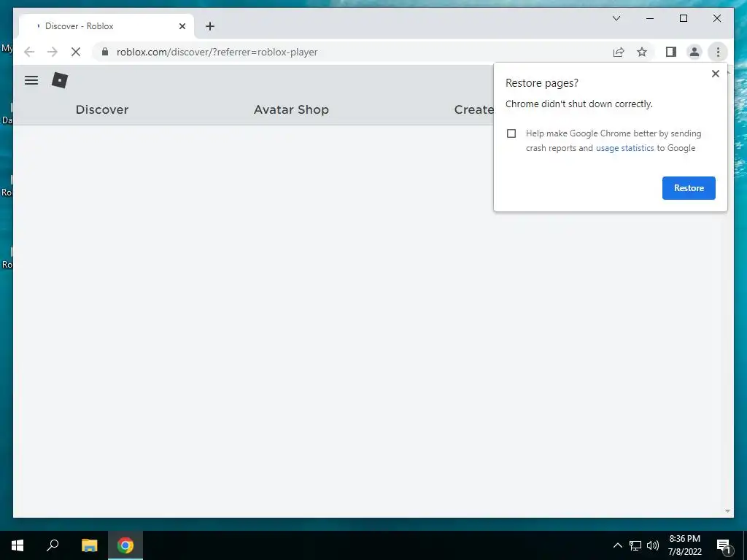Click the Roblox logo icon
This screenshot has width=747, height=560.
point(60,80)
